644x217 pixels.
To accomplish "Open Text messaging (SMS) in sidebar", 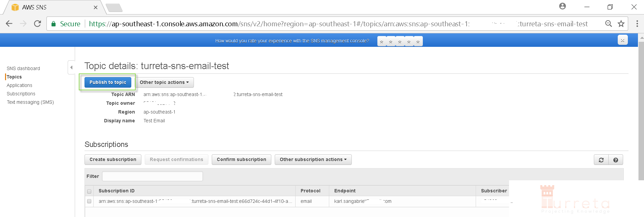I will (30, 102).
